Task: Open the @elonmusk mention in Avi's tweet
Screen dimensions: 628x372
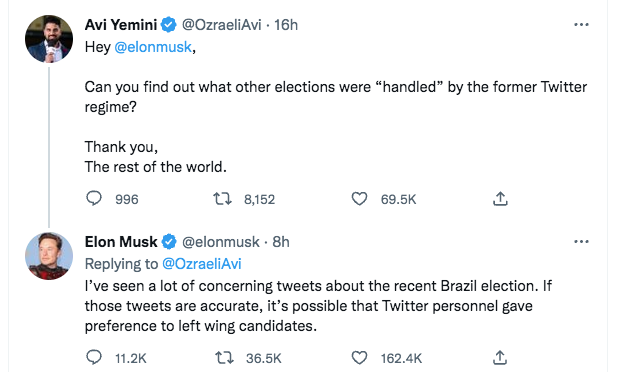Action: tap(153, 47)
